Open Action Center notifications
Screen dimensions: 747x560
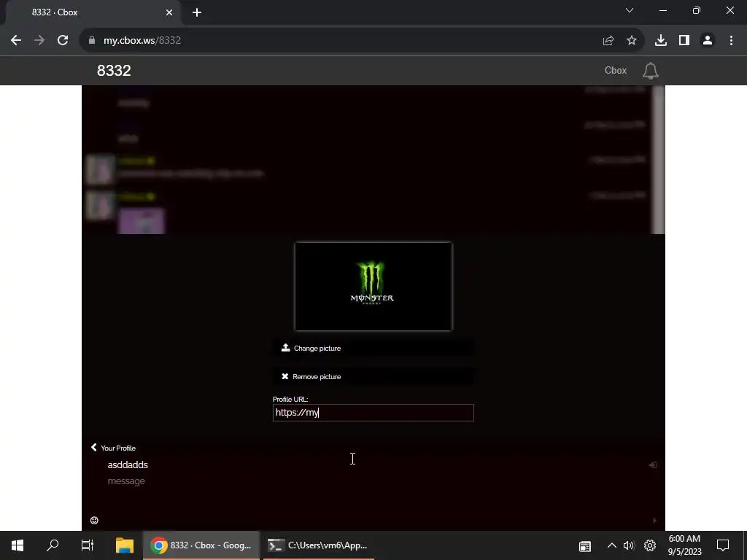point(723,545)
